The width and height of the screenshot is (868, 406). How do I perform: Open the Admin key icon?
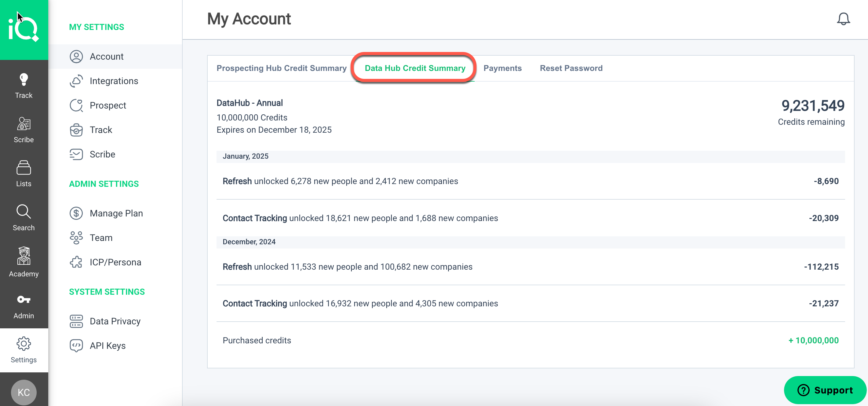pyautogui.click(x=24, y=306)
